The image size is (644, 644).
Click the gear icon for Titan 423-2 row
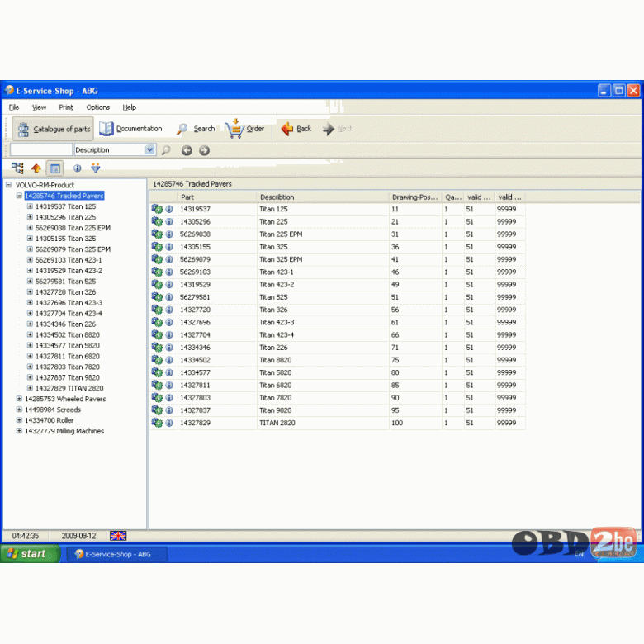(x=157, y=285)
